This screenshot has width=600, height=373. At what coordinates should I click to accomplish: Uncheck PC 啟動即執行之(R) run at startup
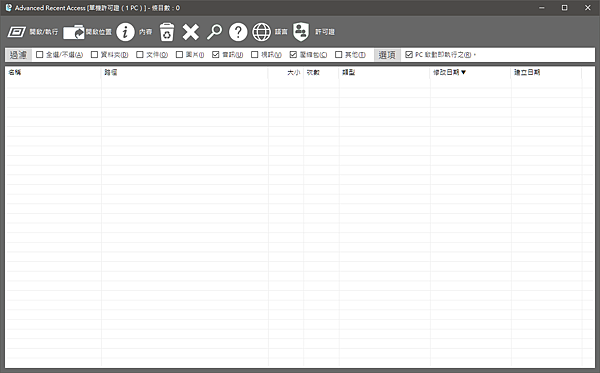click(409, 55)
